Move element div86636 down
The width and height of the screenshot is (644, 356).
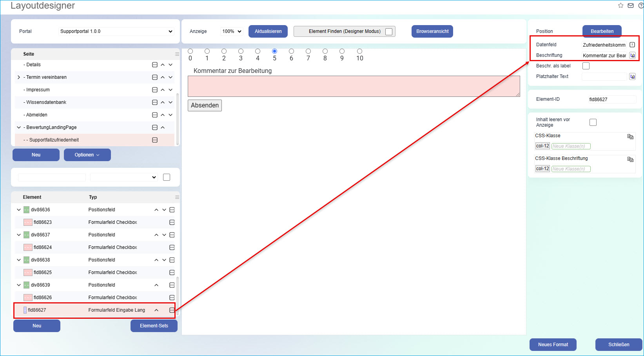point(164,210)
